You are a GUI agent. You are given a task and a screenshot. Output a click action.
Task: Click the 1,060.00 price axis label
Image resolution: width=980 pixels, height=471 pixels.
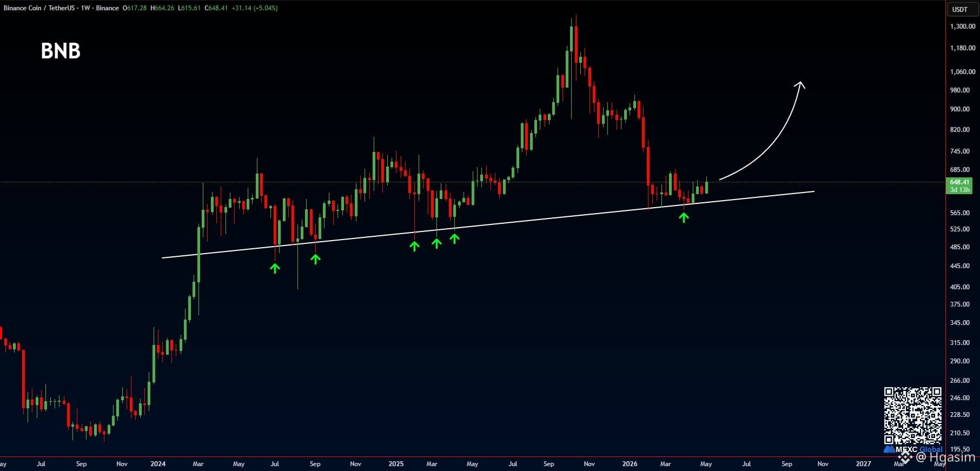click(x=963, y=72)
